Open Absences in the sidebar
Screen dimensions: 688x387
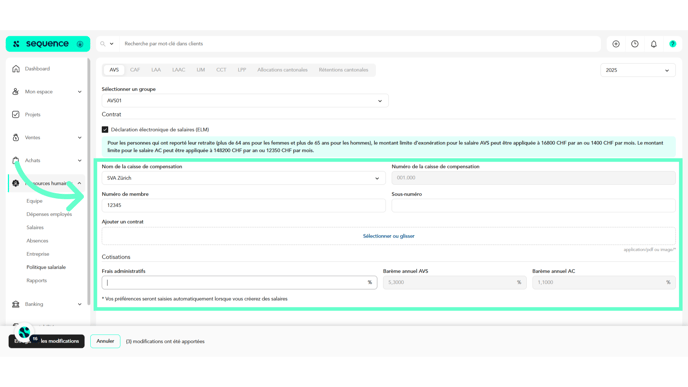point(37,240)
